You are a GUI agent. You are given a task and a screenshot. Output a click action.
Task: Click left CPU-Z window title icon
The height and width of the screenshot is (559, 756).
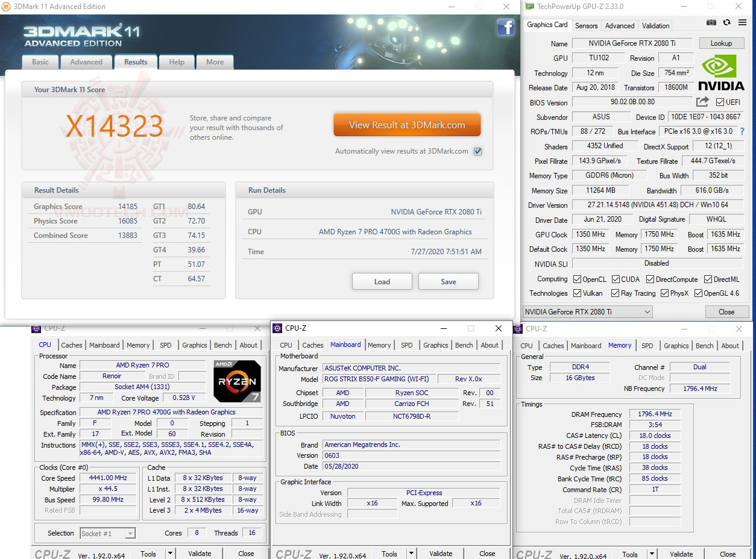pos(36,328)
